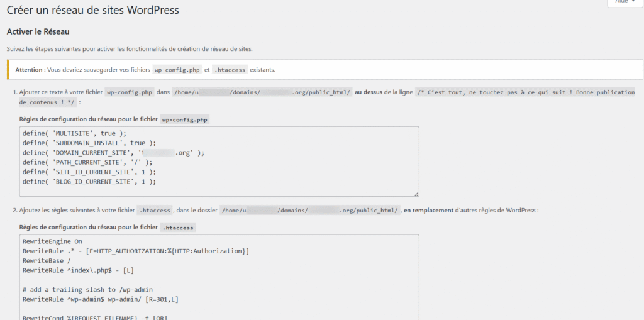The width and height of the screenshot is (644, 320).
Task: Click the line define( 'MULTISITE', true );
Action: [75, 134]
